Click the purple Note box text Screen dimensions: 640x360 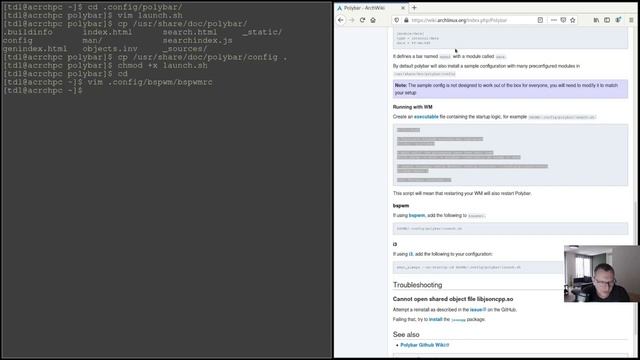point(510,89)
